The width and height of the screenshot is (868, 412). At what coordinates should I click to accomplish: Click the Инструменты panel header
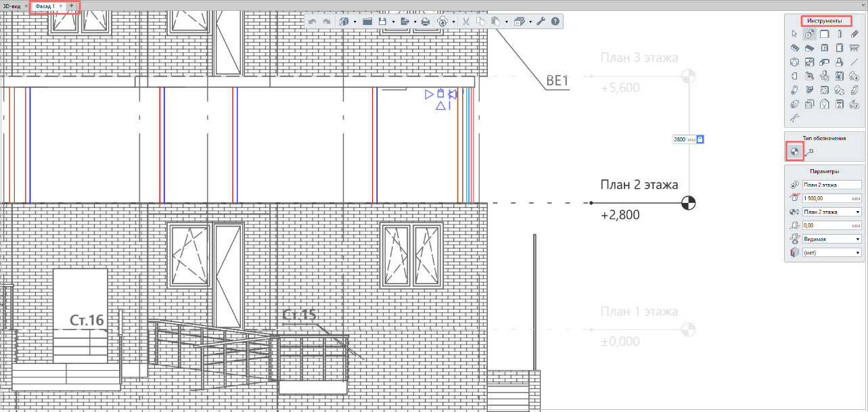(x=824, y=21)
